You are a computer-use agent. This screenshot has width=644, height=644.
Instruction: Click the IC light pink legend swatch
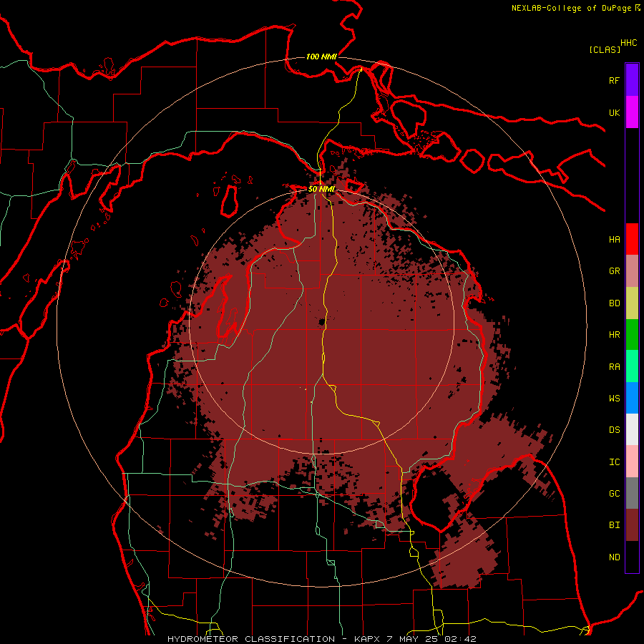coord(632,462)
